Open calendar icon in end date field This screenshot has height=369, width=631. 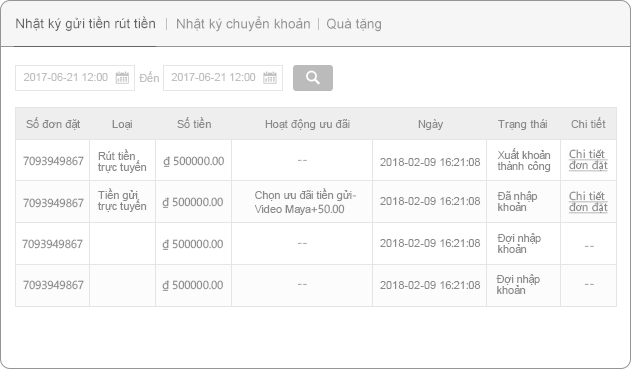coord(270,77)
